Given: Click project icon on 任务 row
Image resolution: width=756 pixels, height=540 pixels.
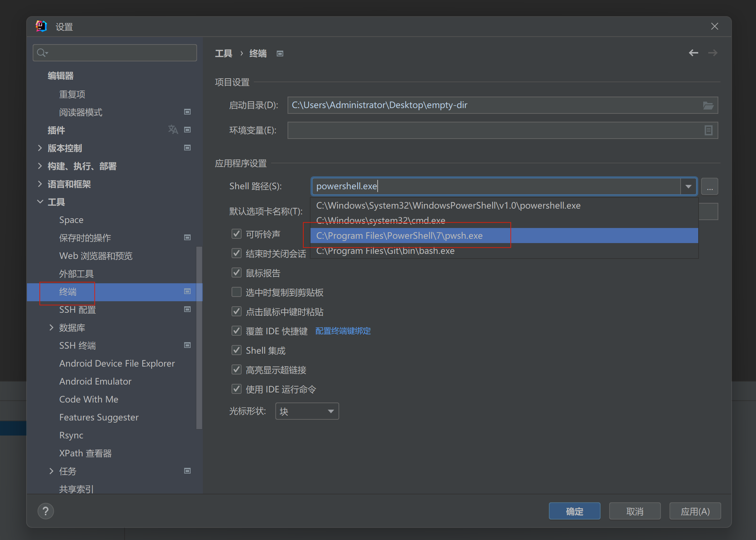Looking at the screenshot, I should click(x=187, y=471).
